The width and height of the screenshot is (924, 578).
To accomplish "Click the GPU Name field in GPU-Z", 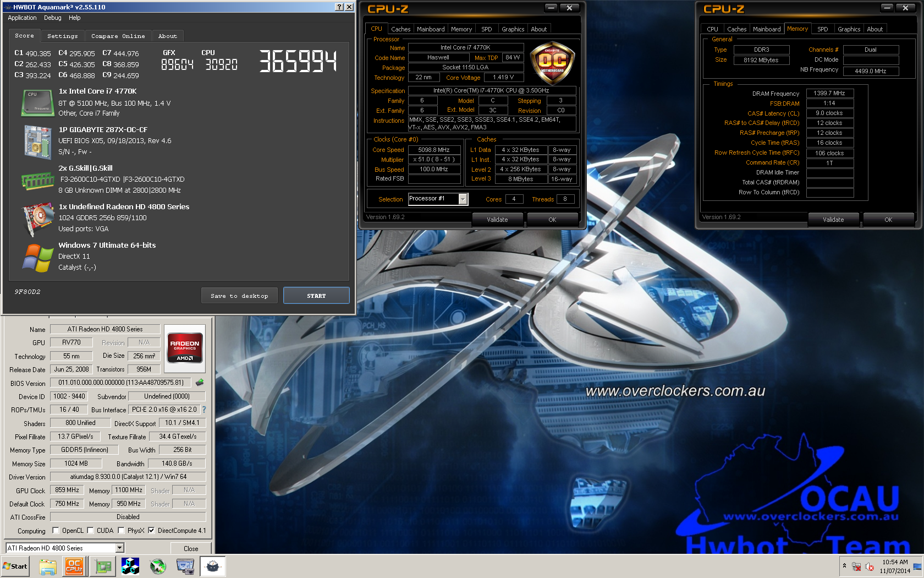I will point(105,329).
